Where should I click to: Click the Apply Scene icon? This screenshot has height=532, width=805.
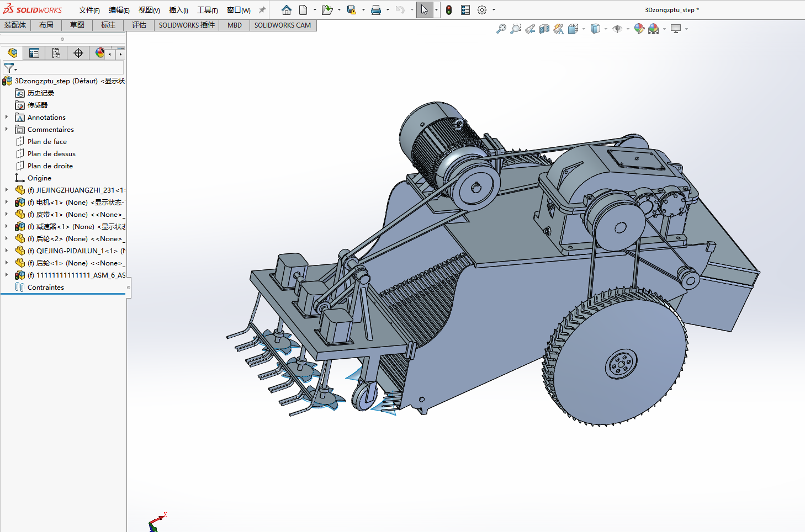[654, 29]
